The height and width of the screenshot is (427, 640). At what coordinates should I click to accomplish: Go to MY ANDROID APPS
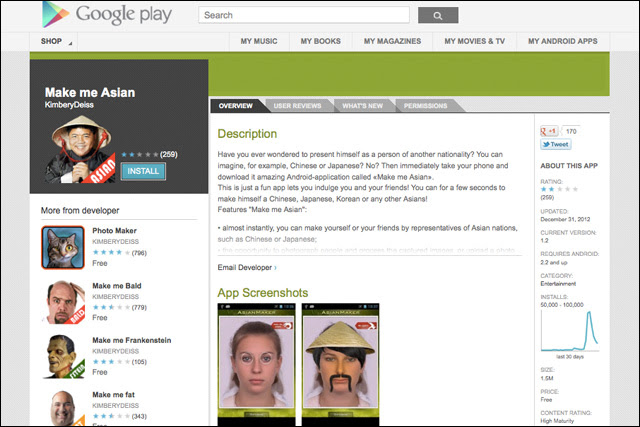(562, 41)
